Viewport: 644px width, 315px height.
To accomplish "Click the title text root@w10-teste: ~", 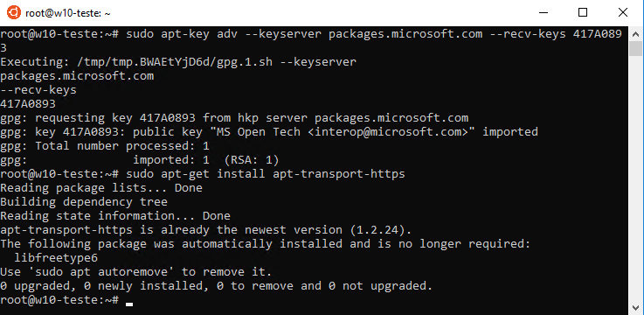I will 68,13.
